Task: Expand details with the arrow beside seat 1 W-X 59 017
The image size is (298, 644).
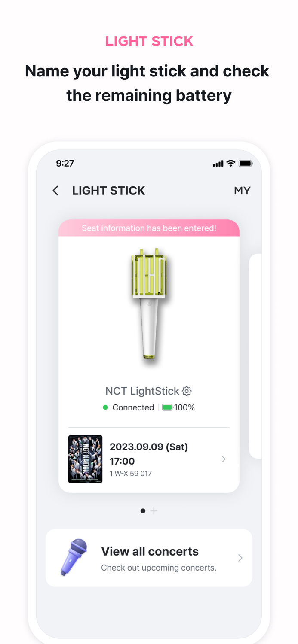Action: tap(224, 459)
